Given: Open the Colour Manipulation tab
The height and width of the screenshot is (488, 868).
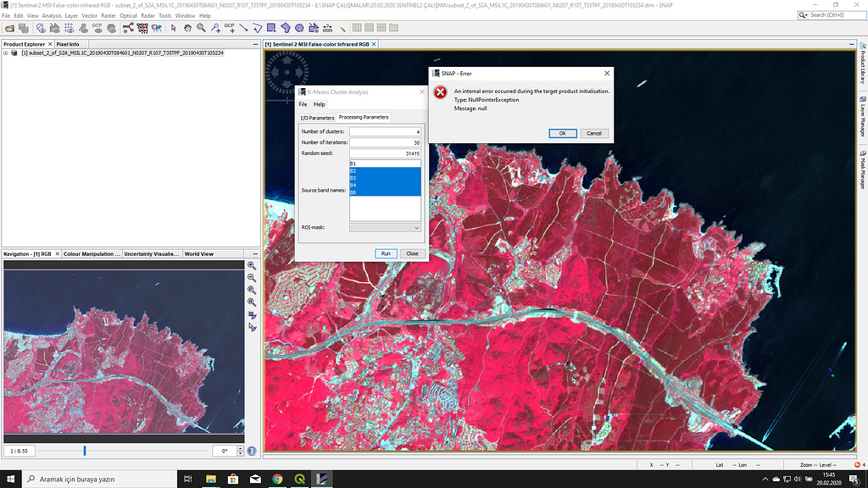Looking at the screenshot, I should point(91,253).
